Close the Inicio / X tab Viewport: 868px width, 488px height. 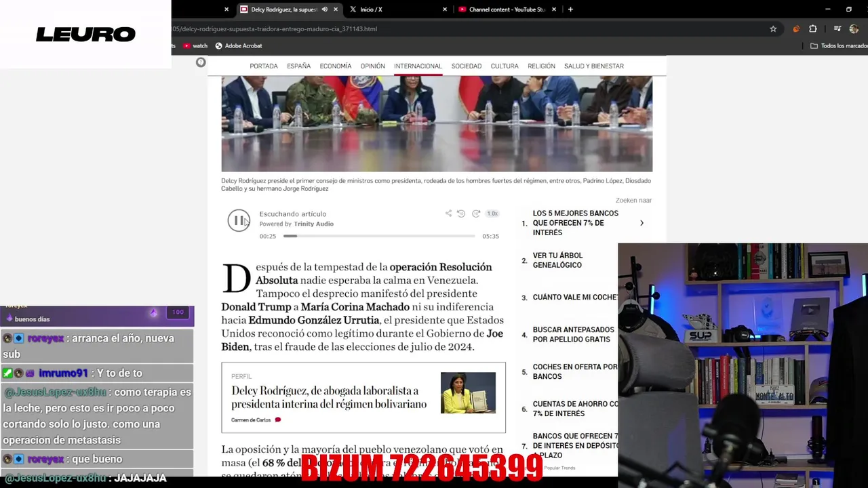click(x=445, y=9)
